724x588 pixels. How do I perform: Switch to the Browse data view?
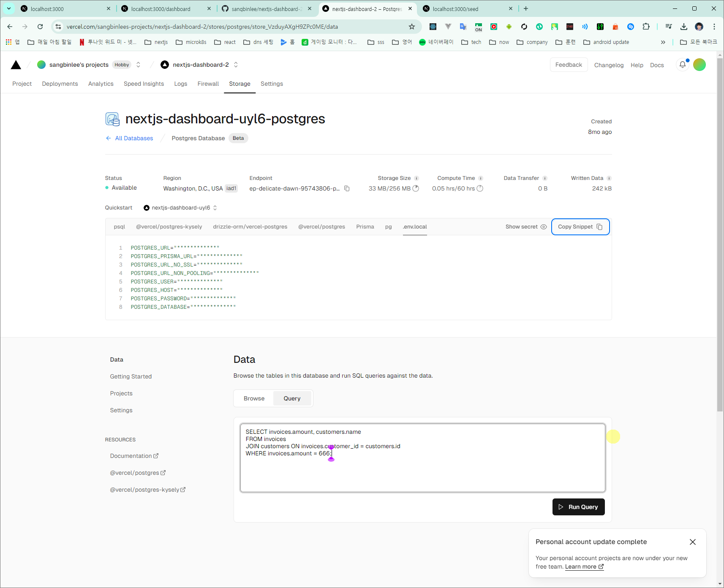pyautogui.click(x=254, y=398)
